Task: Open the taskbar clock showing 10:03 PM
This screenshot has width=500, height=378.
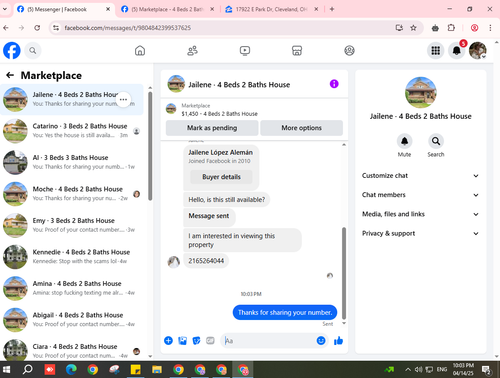Action: (x=463, y=369)
